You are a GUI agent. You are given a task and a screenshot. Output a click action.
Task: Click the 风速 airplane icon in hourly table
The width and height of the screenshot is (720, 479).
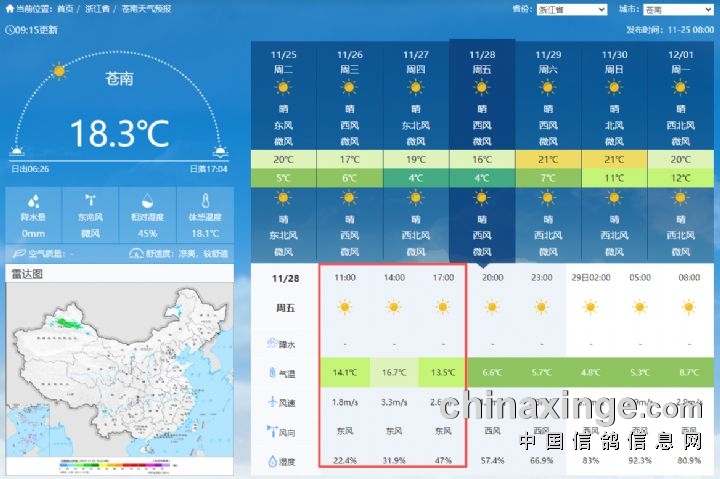pos(274,402)
